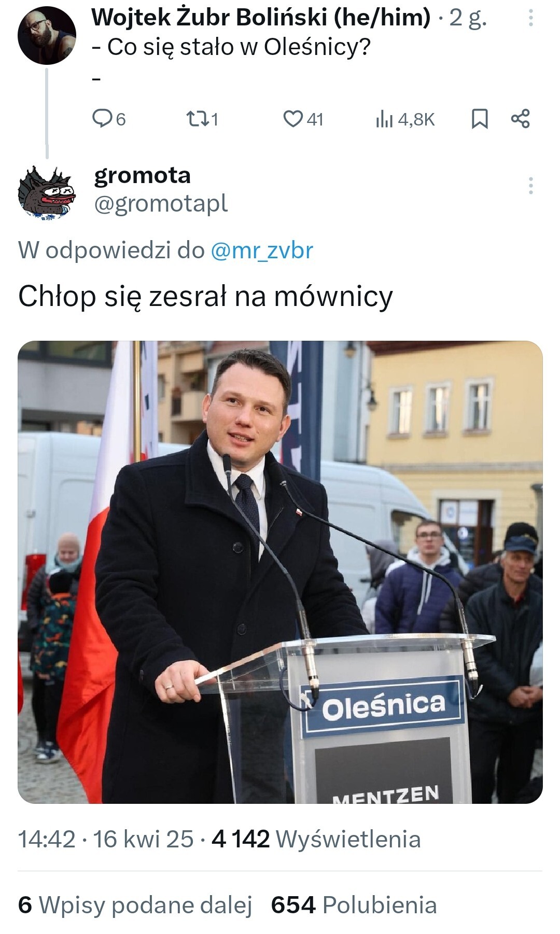Screen dimensions: 560x934
Task: View analytics showing 4,8K views
Action: [405, 119]
